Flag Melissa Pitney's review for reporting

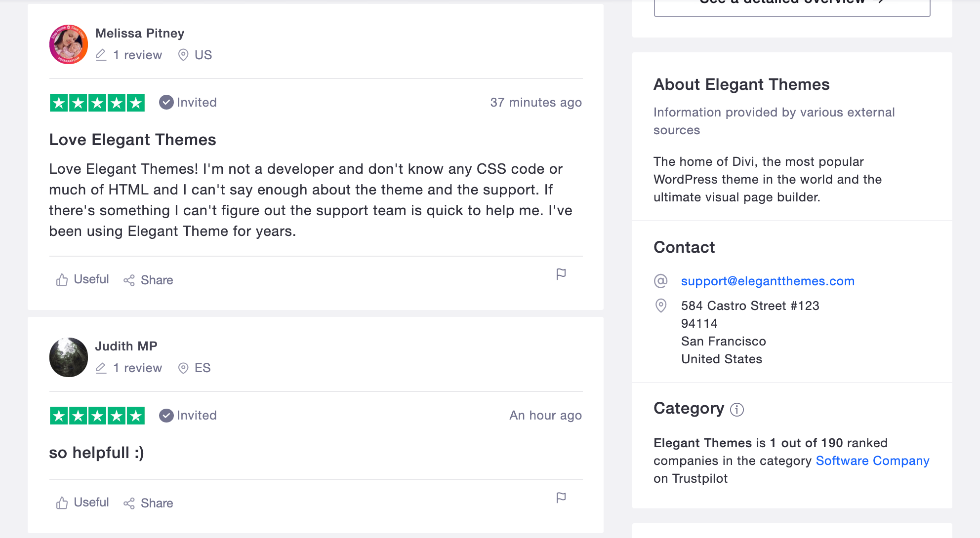561,274
